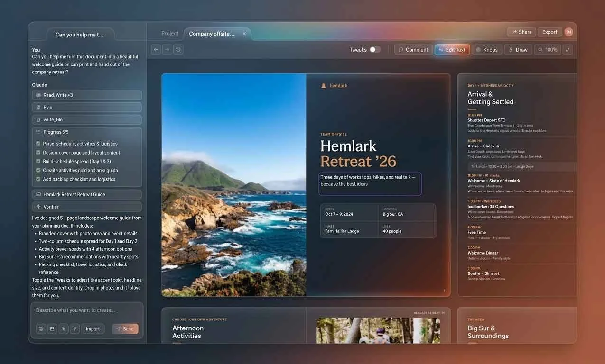Uncheck Parse-schedule, activities & logistics checkbox
This screenshot has width=605, height=364.
pos(38,144)
